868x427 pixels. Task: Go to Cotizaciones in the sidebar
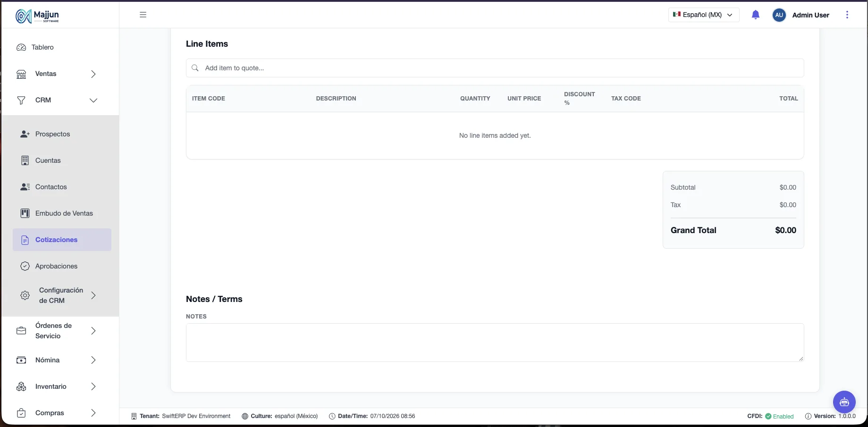tap(62, 240)
